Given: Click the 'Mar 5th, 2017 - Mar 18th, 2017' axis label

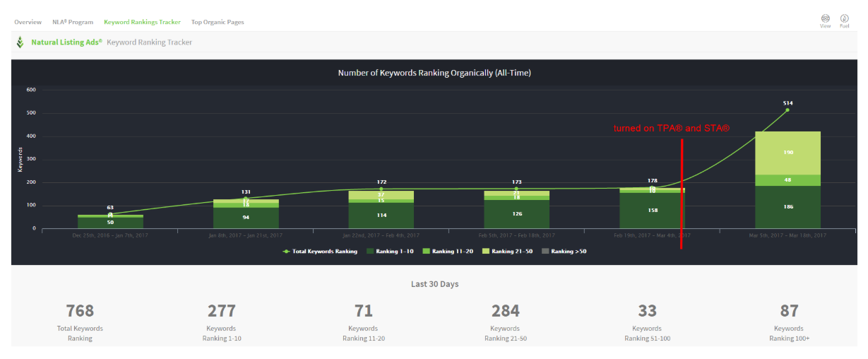Looking at the screenshot, I should 787,235.
